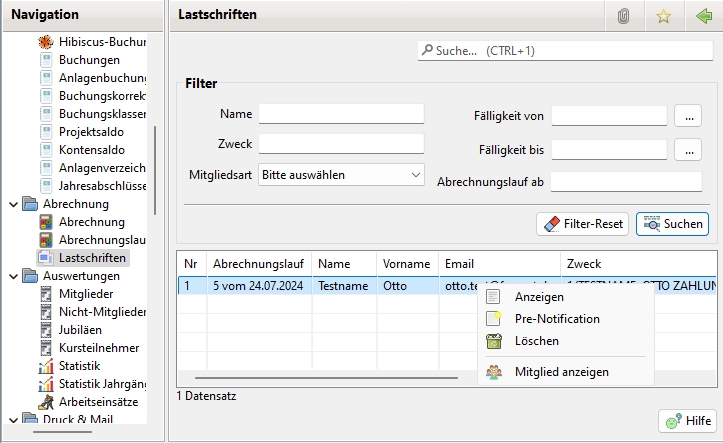
Task: Open date picker for Fälligkeit bis
Action: (687, 150)
